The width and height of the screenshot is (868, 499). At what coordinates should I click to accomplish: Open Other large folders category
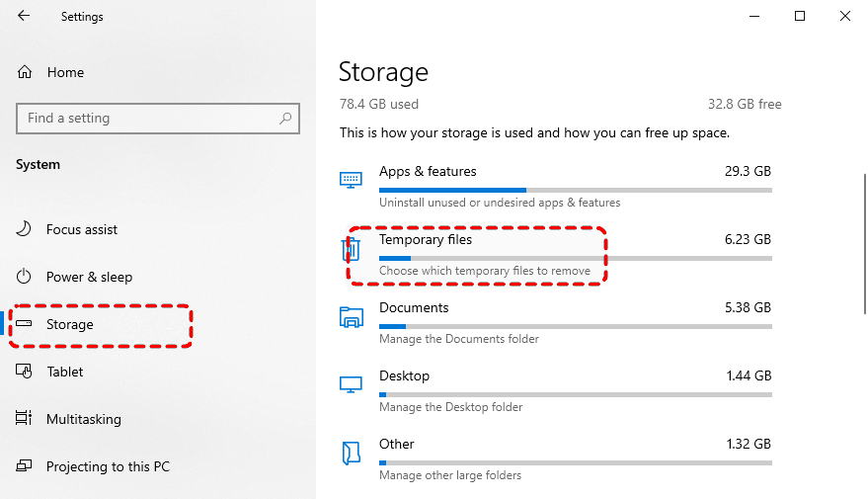click(x=397, y=445)
